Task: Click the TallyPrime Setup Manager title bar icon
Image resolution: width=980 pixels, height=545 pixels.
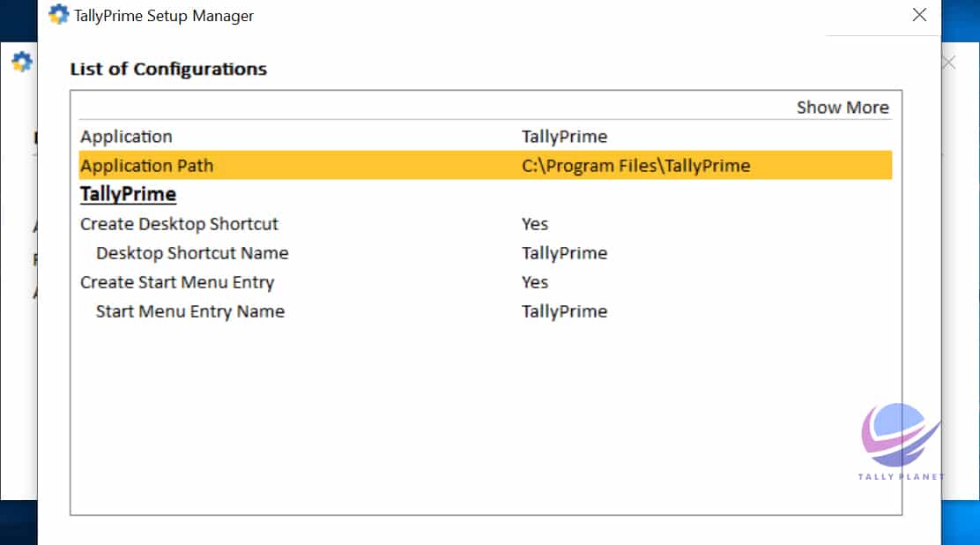Action: pos(59,15)
